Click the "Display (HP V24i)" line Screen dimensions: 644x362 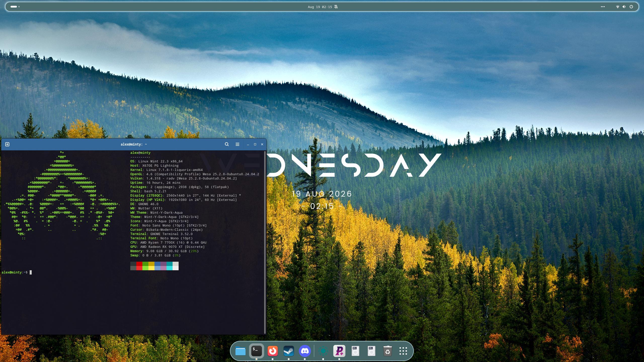pos(184,200)
